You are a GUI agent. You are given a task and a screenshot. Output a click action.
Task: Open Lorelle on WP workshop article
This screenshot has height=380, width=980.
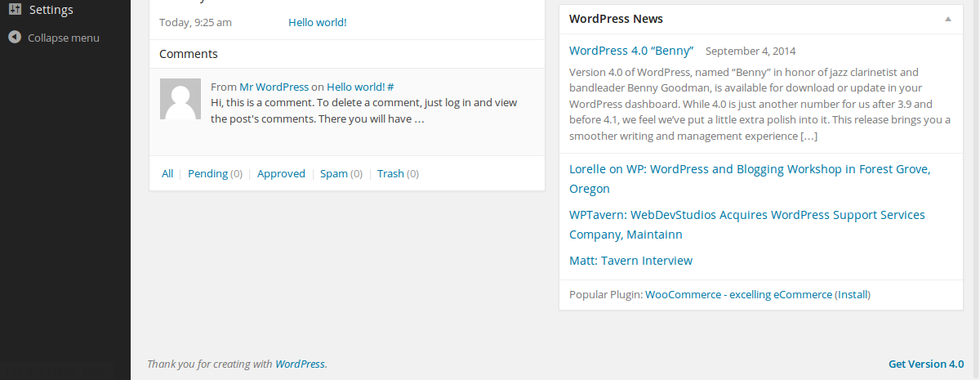click(x=750, y=179)
